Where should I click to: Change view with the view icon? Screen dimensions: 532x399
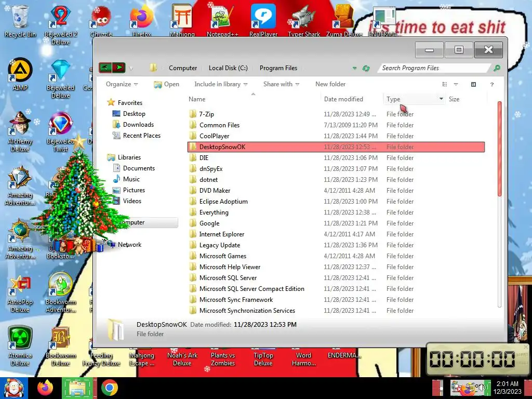coord(445,84)
